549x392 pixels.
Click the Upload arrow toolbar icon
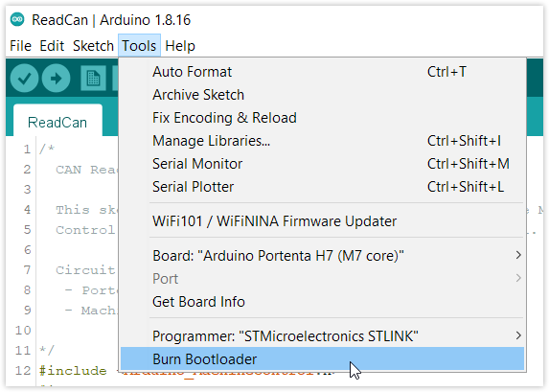(56, 79)
